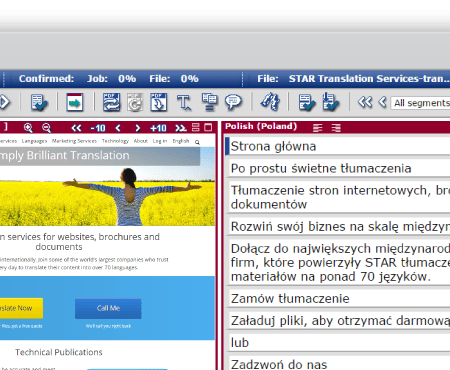The image size is (450, 370).
Task: Go to last preview page
Action: 181,128
